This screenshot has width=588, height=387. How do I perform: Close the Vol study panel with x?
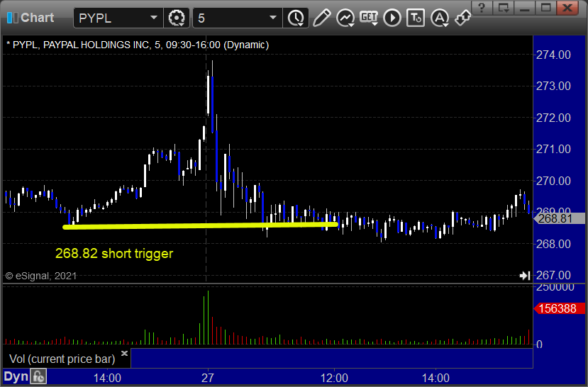(125, 353)
